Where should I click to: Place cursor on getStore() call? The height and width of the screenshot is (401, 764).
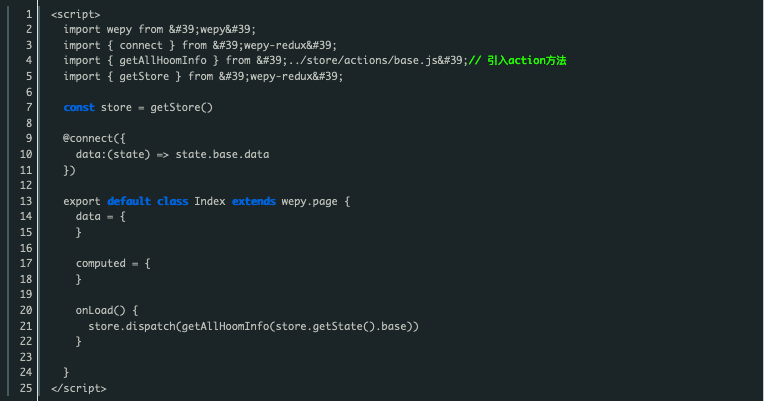tap(181, 107)
